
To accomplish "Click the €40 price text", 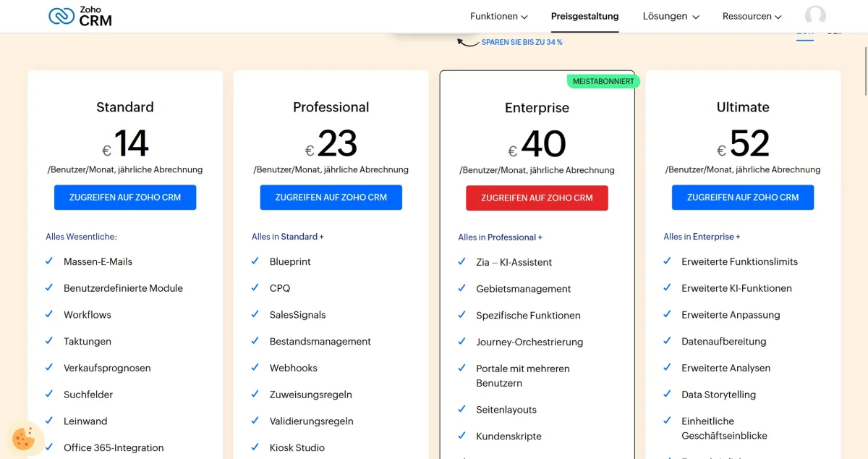I will (537, 144).
